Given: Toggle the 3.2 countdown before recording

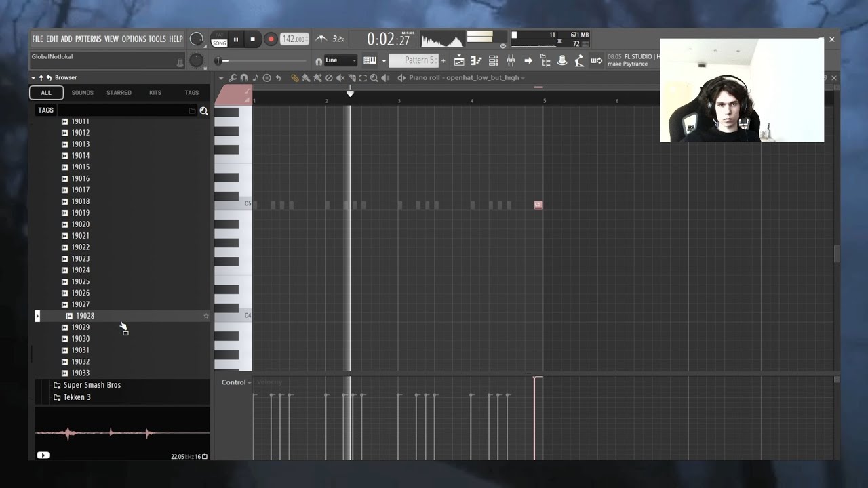Looking at the screenshot, I should click(x=338, y=39).
